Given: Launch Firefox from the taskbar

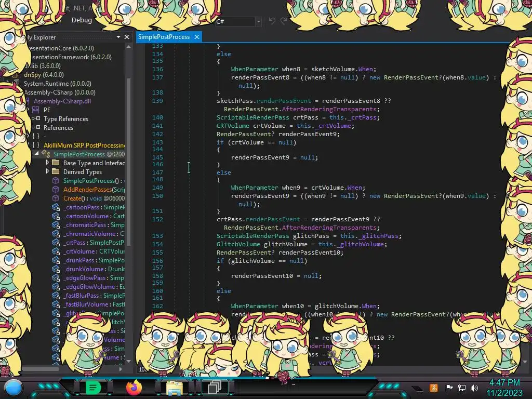Looking at the screenshot, I should 134,388.
